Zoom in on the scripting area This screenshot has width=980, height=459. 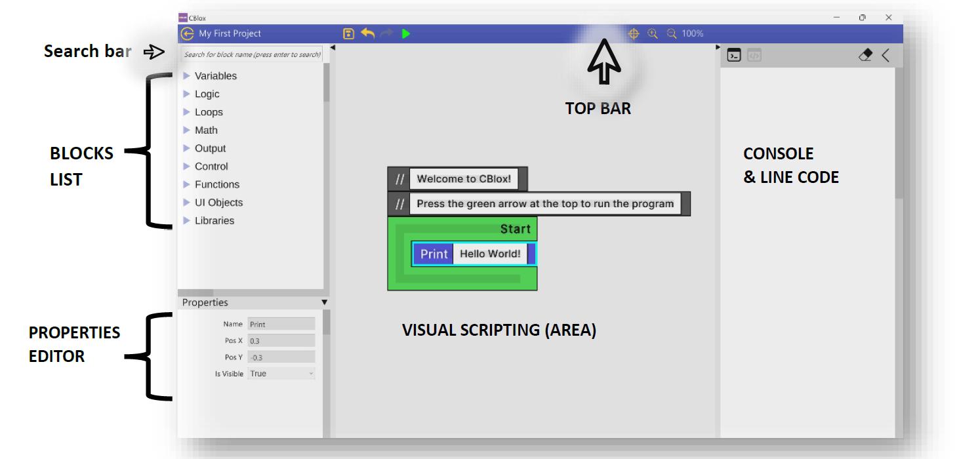653,33
